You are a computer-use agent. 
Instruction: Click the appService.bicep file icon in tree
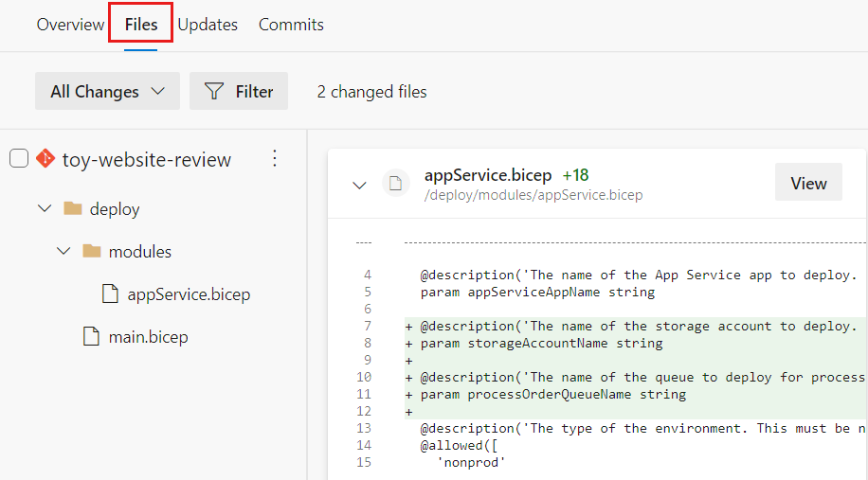click(110, 293)
